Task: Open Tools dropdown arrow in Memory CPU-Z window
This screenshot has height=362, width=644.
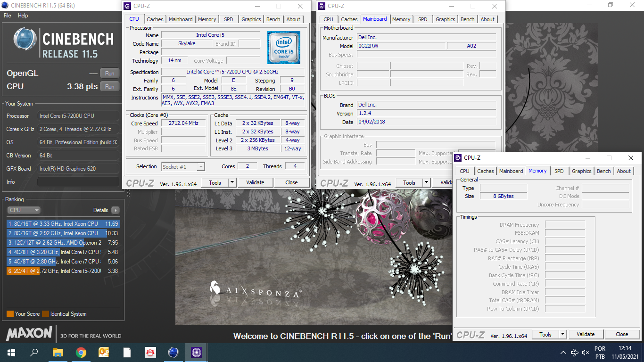Action: coord(563,334)
